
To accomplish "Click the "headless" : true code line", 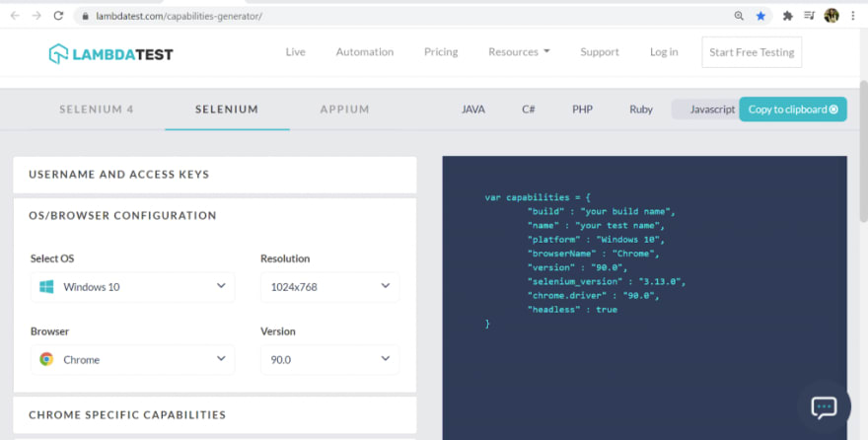I will [x=572, y=310].
